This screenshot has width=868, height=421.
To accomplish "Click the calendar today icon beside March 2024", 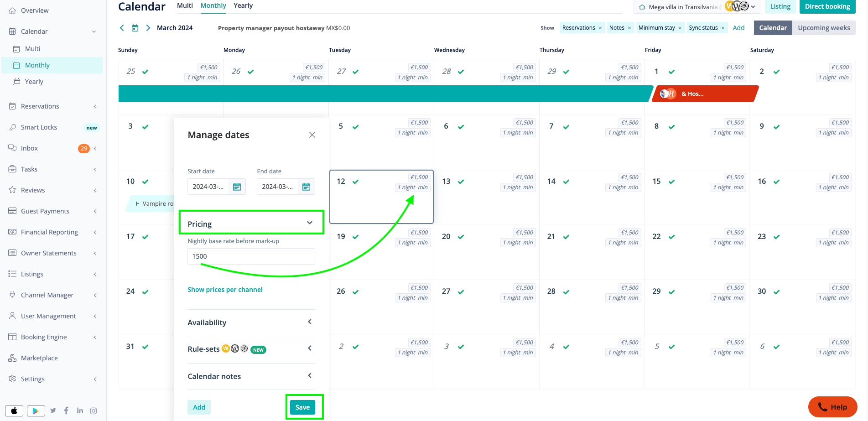I will (x=135, y=28).
